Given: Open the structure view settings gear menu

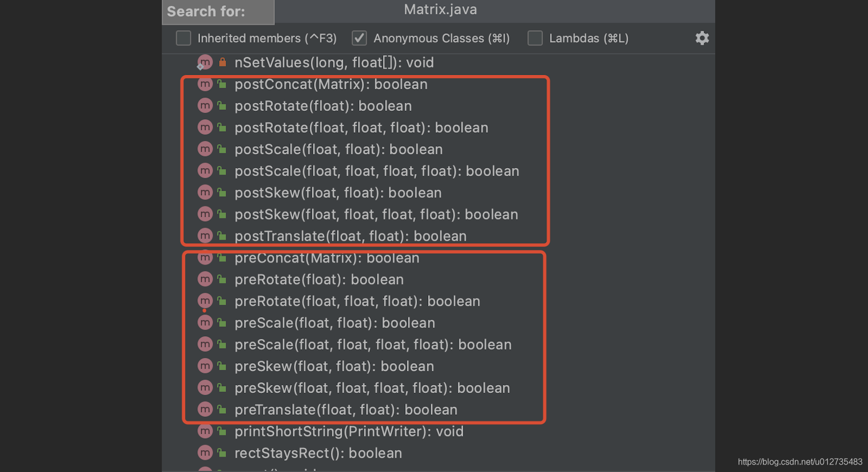Looking at the screenshot, I should [701, 38].
